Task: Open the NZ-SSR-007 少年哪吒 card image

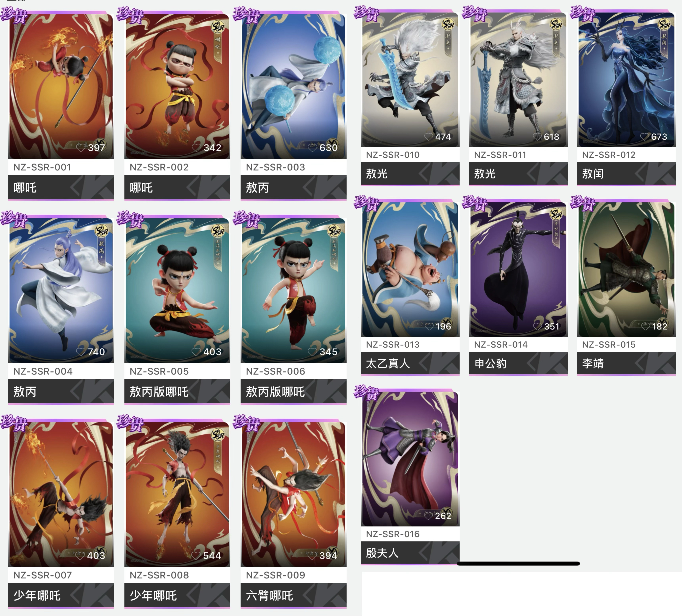Action: [x=61, y=494]
